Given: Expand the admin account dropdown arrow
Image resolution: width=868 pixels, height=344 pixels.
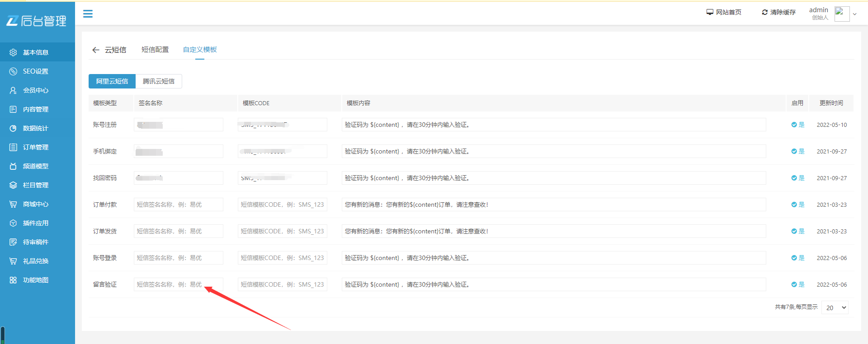Looking at the screenshot, I should 854,14.
